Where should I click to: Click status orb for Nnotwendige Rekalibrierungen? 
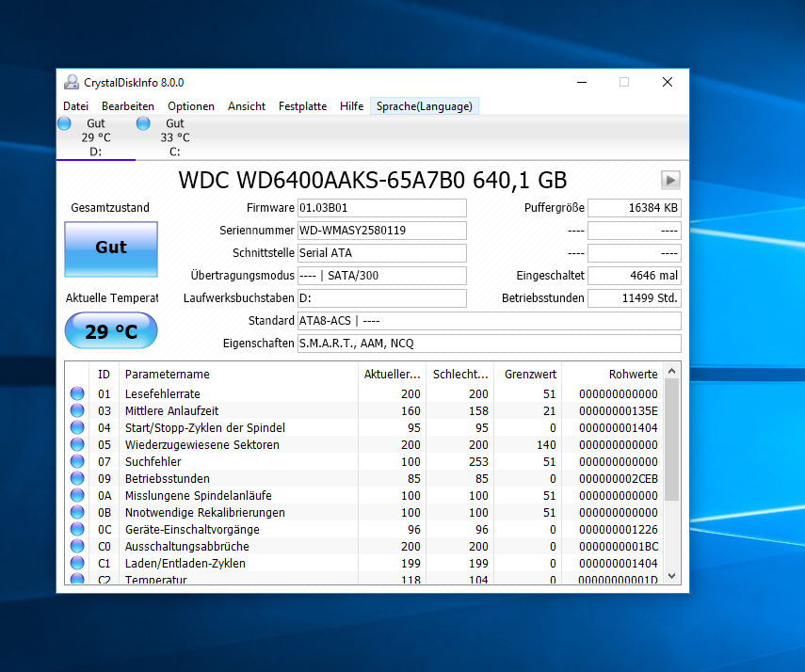click(77, 512)
